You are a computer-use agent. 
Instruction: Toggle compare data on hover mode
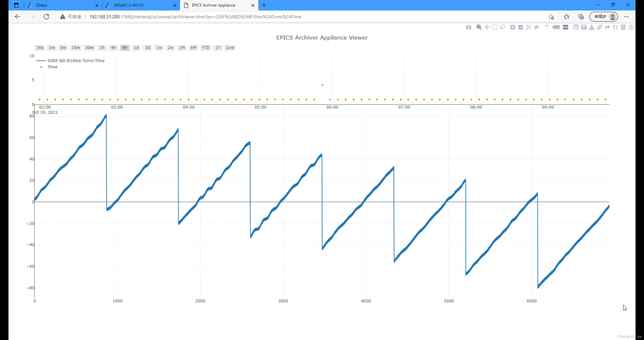(566, 27)
